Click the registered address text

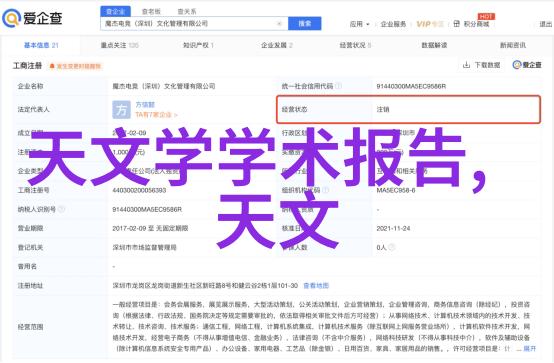(x=205, y=286)
